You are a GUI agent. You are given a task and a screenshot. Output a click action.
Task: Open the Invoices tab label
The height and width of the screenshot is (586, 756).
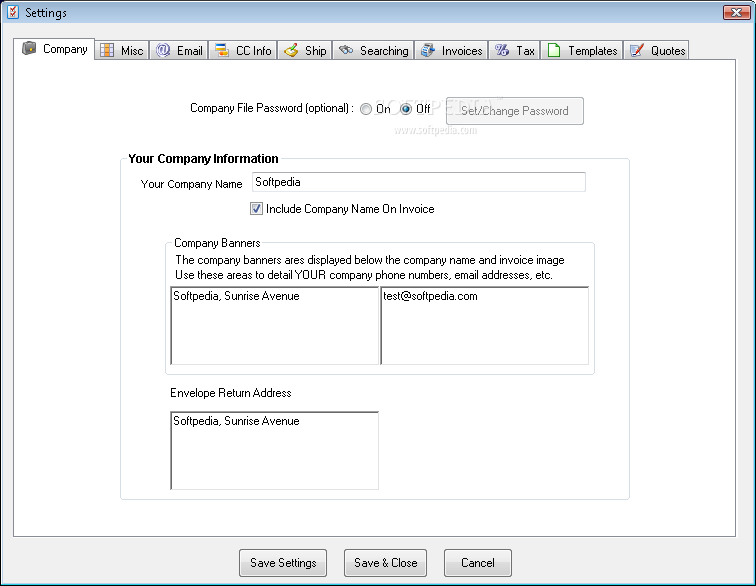click(462, 51)
